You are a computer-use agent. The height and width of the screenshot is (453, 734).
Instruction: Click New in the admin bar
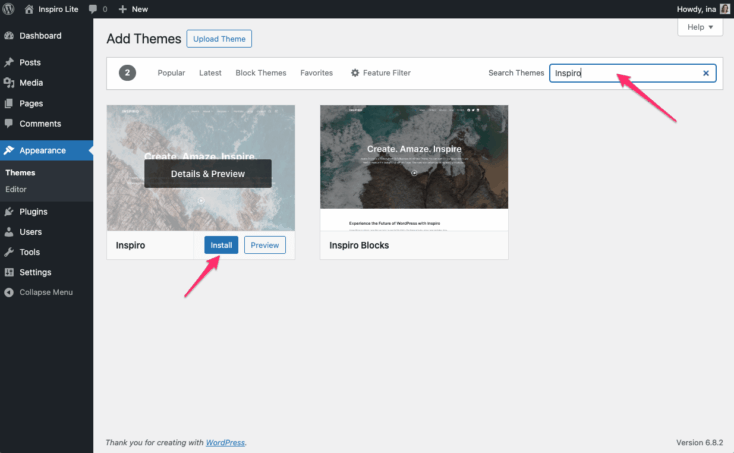(139, 9)
